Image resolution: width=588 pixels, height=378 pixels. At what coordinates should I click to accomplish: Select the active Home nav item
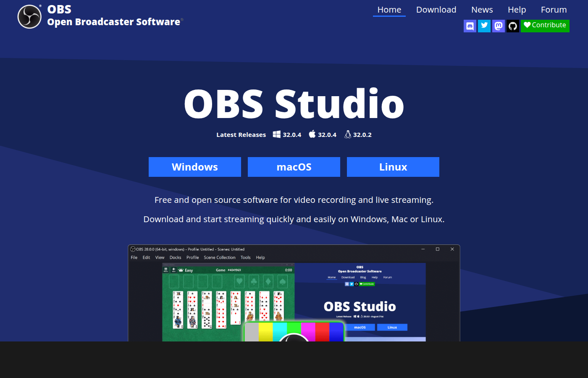point(389,9)
